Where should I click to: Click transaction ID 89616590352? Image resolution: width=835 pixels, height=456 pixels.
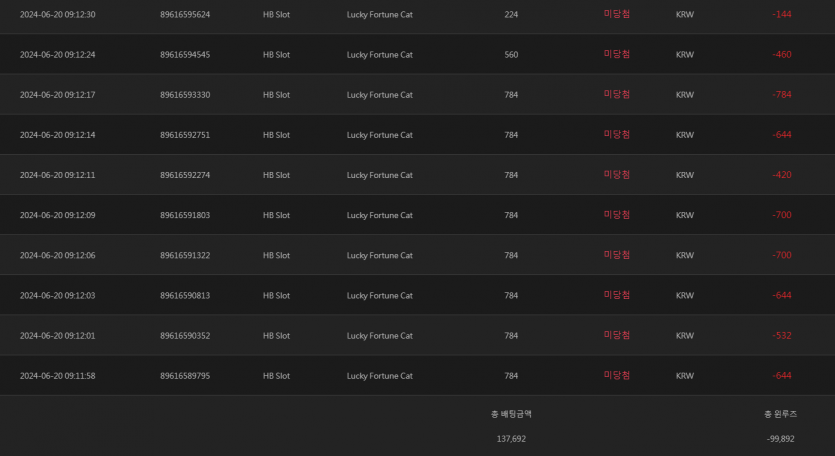coord(185,336)
